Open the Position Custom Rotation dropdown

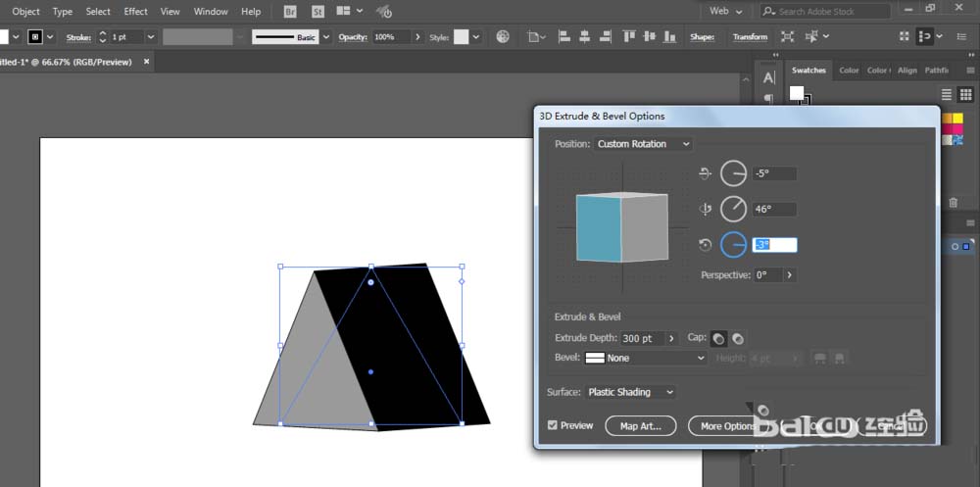[x=643, y=144]
